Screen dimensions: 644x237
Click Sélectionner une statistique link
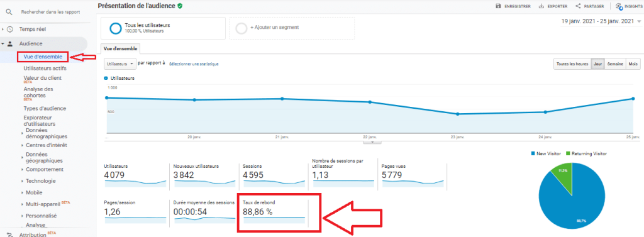pos(194,64)
